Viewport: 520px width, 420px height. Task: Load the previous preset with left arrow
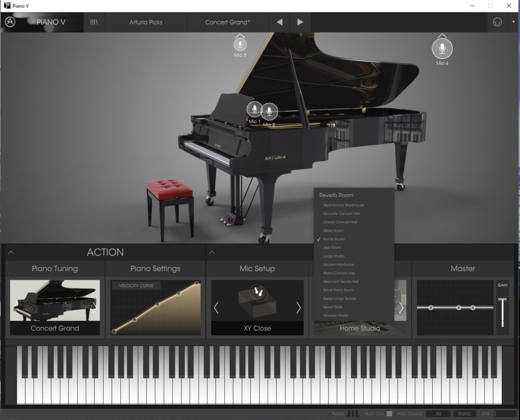279,22
